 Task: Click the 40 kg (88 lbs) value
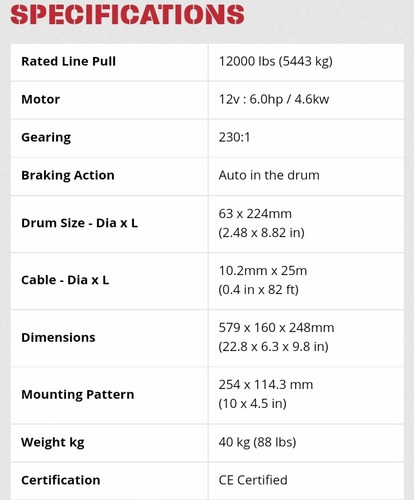point(257,442)
